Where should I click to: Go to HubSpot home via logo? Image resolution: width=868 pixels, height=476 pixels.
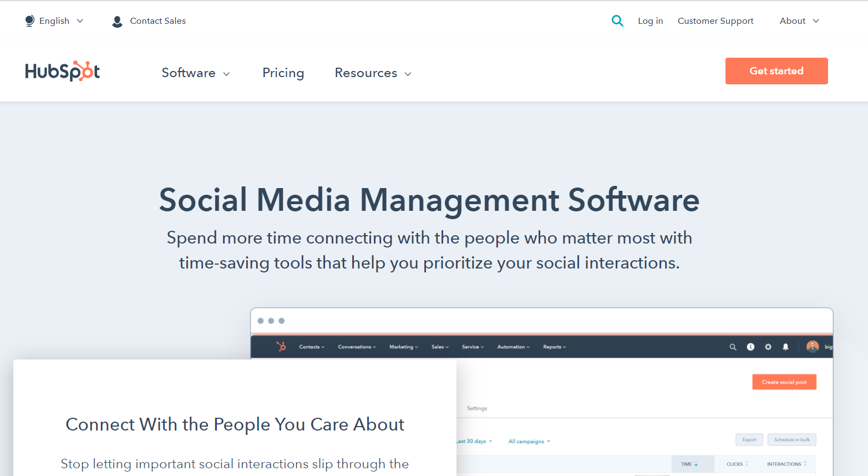(63, 71)
